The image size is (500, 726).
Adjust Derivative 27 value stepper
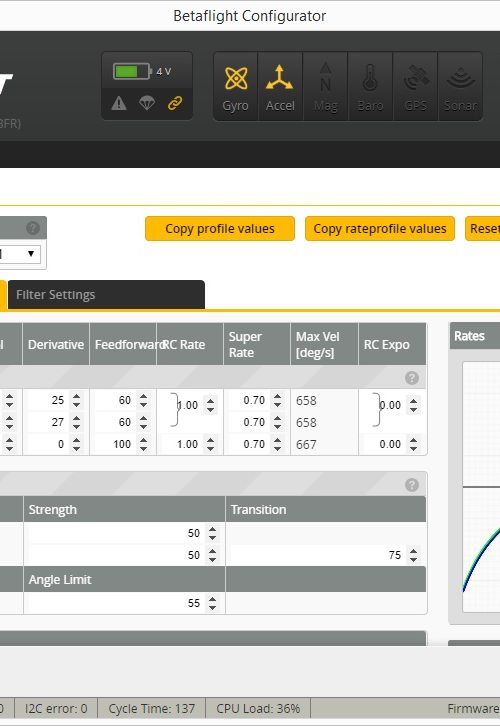click(x=76, y=422)
